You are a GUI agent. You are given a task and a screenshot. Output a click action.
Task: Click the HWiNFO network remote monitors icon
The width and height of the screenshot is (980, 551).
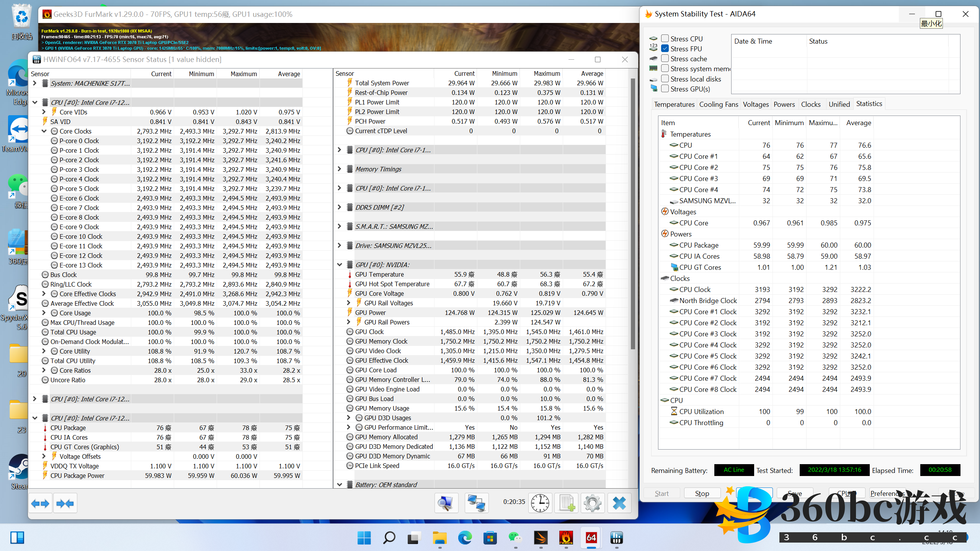[476, 503]
